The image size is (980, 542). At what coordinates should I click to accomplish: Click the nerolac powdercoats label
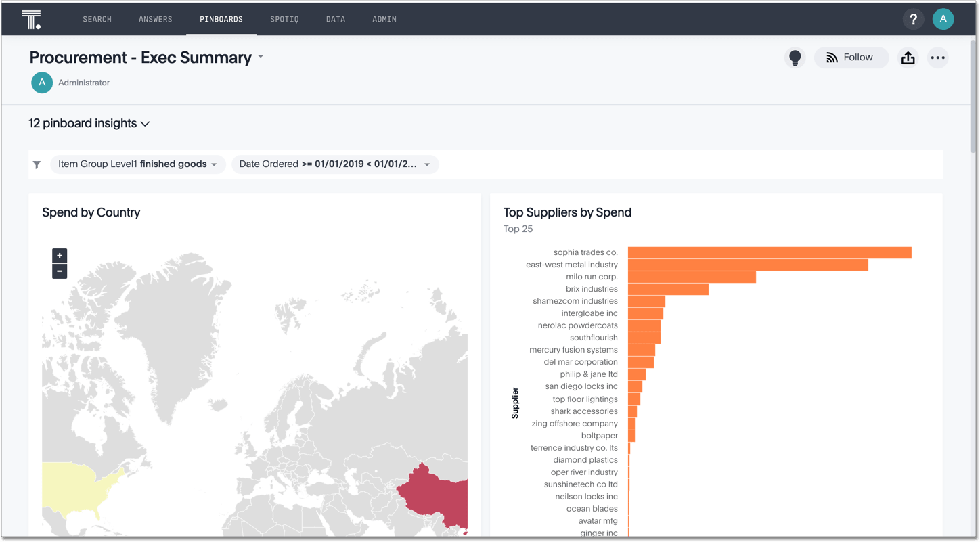[x=577, y=325]
